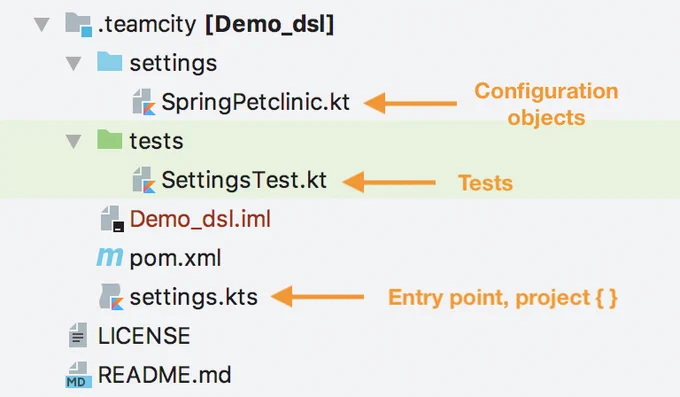Click the SpringPetclinic.kt Kotlin file icon

144,102
